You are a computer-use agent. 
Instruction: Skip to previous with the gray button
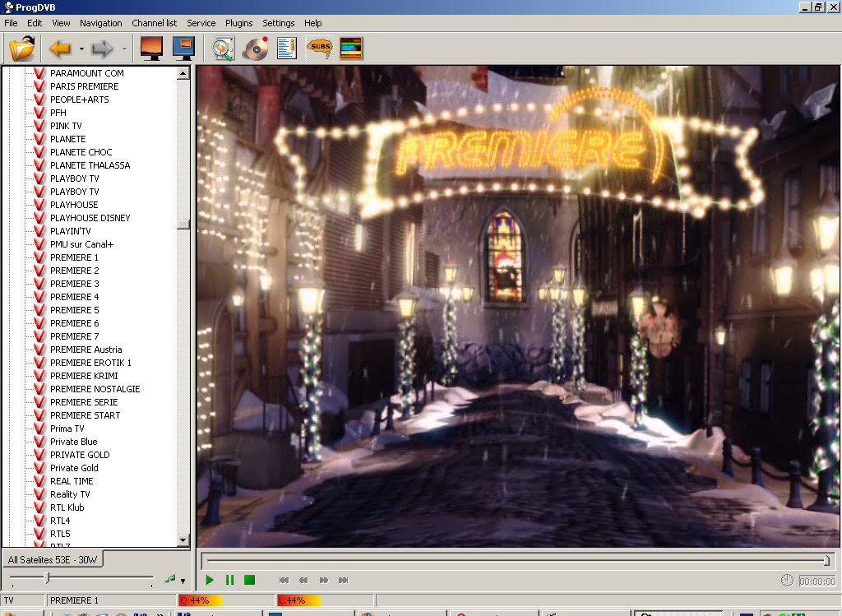284,580
